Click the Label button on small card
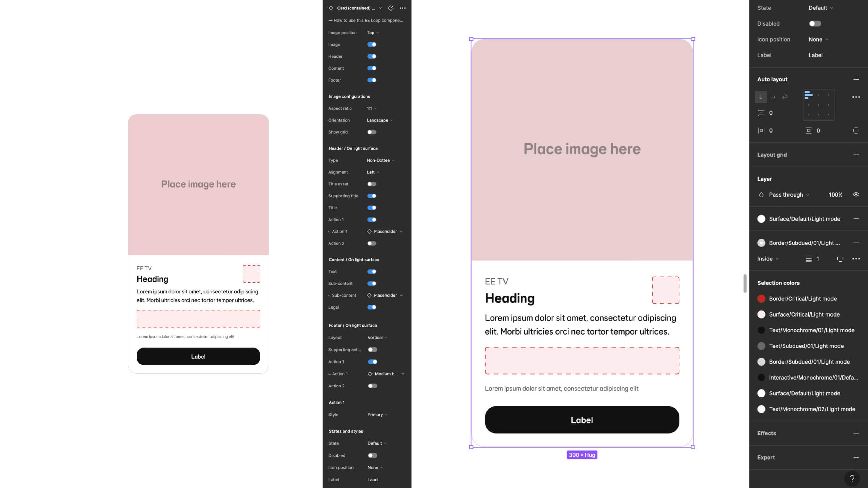This screenshot has width=868, height=488. pyautogui.click(x=198, y=356)
